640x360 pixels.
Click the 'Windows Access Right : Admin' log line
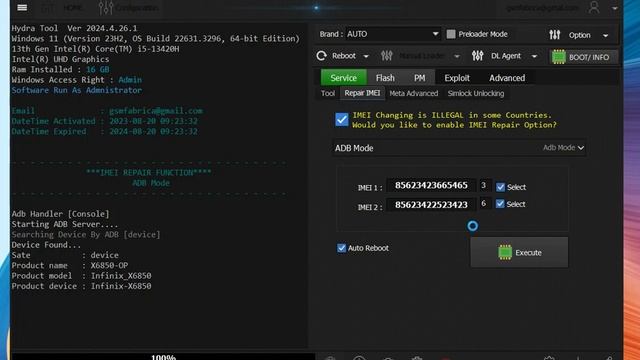(77, 80)
